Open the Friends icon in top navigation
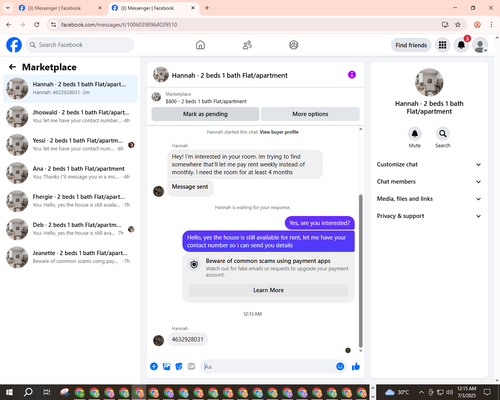This screenshot has width=500, height=400. (247, 45)
